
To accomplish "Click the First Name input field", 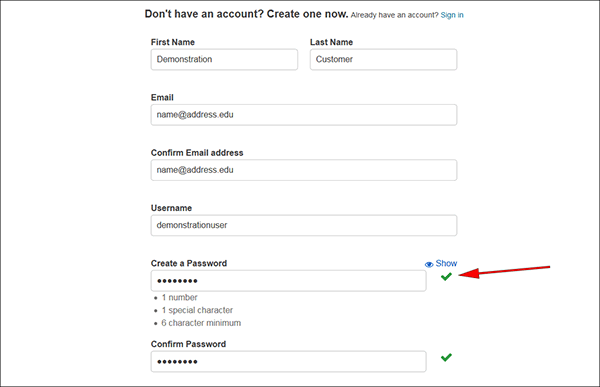I will tap(224, 59).
